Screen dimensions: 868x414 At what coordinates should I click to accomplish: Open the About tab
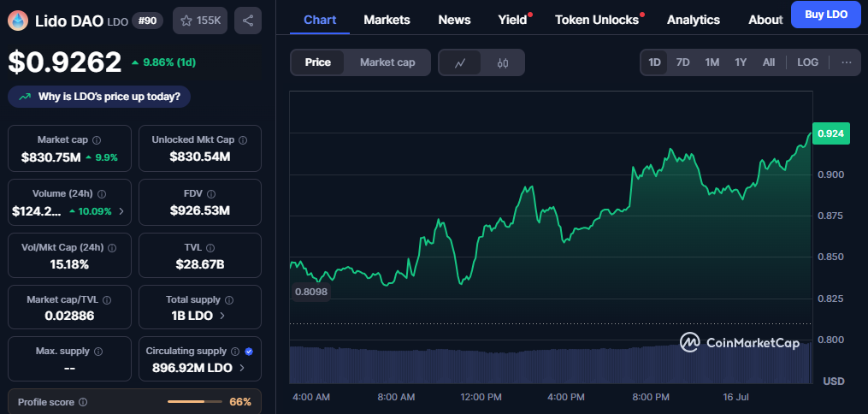[x=765, y=20]
